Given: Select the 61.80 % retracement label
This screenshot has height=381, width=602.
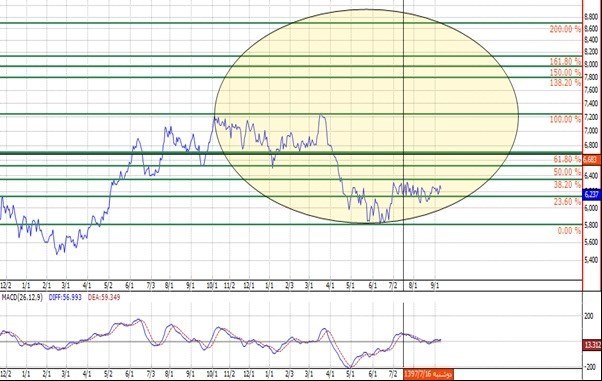Looking at the screenshot, I should tap(567, 159).
